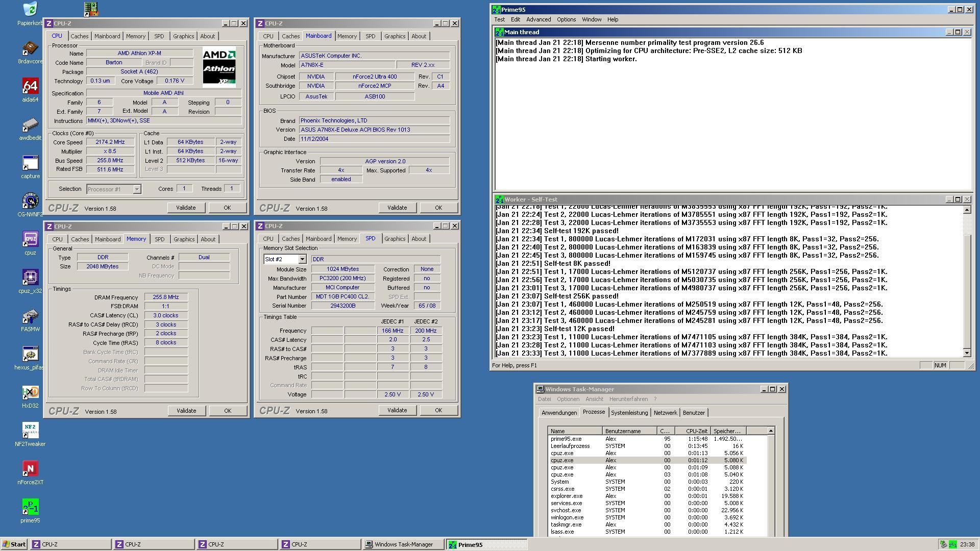This screenshot has width=980, height=551.
Task: Click OK in the SPD CPU-Z window
Action: [x=438, y=410]
